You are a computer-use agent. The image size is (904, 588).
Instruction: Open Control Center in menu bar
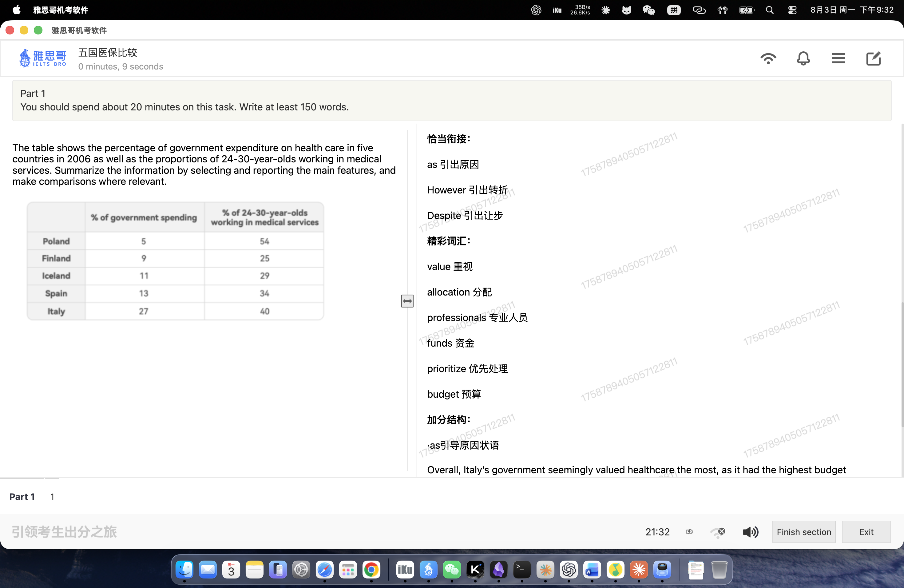pos(792,10)
